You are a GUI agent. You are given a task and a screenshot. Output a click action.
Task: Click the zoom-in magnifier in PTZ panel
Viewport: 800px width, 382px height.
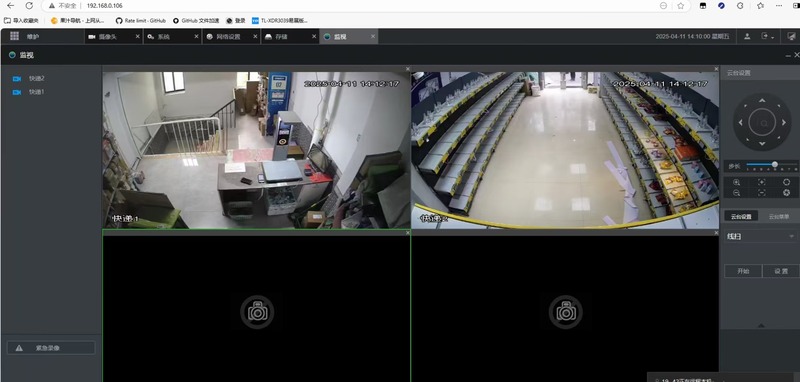(x=736, y=182)
